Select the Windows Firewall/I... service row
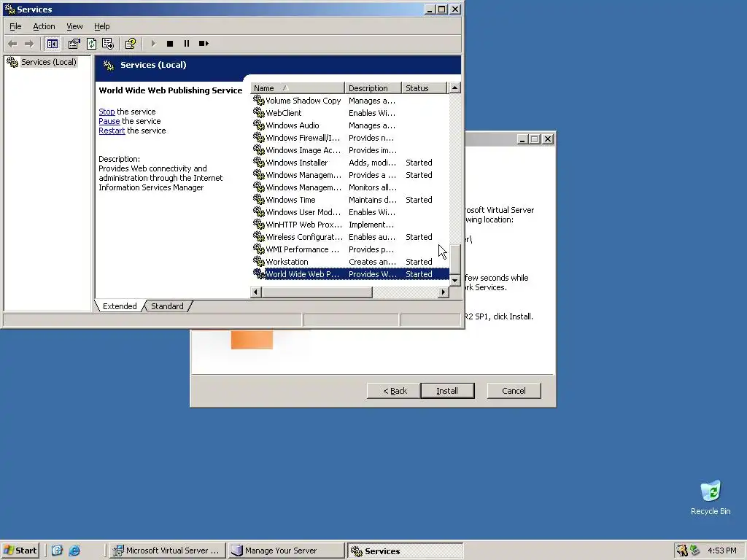 [350, 138]
